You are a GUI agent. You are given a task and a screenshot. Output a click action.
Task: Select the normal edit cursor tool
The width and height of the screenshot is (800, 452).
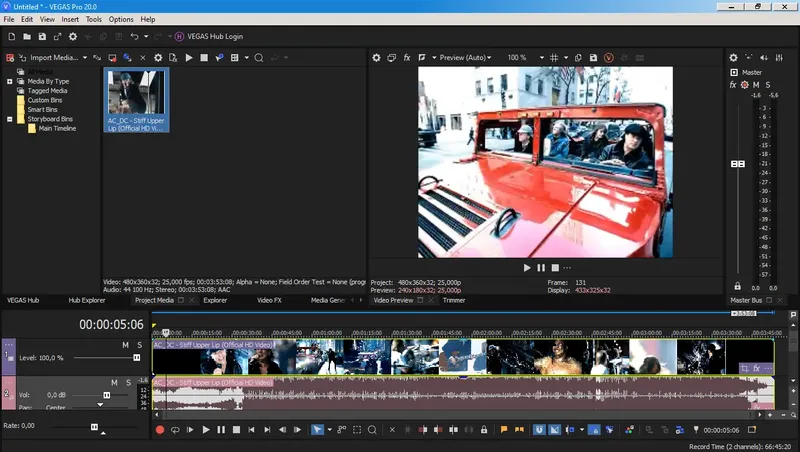point(317,430)
